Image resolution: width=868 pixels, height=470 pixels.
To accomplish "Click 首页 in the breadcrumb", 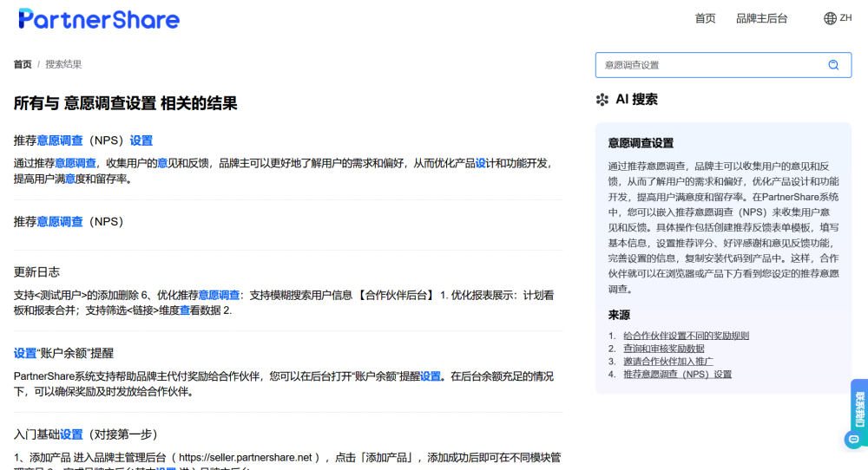I will coord(23,64).
